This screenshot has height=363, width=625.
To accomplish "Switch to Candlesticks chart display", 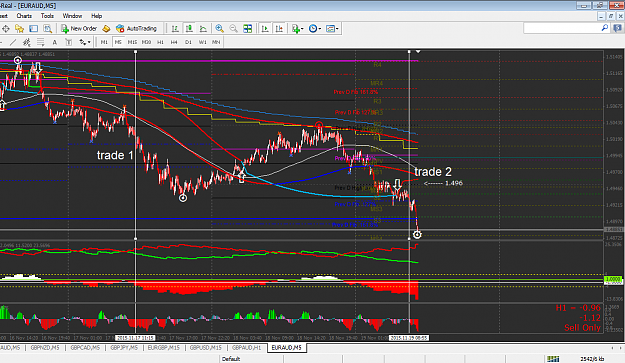I will tap(189, 29).
